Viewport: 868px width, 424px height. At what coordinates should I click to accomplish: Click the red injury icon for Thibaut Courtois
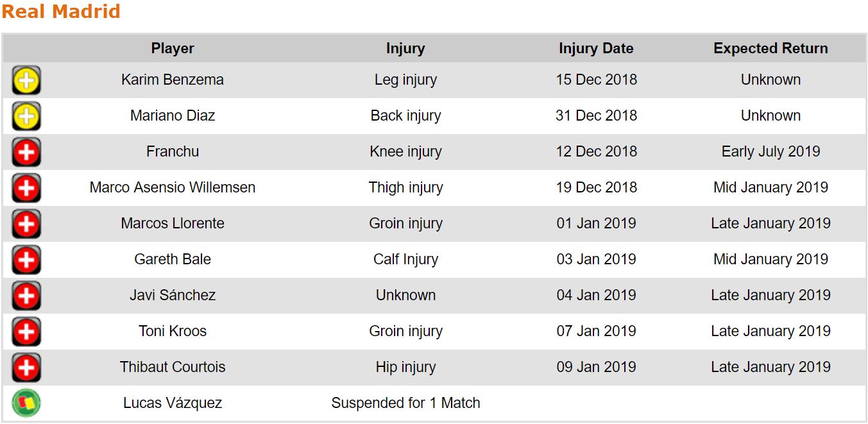point(26,368)
